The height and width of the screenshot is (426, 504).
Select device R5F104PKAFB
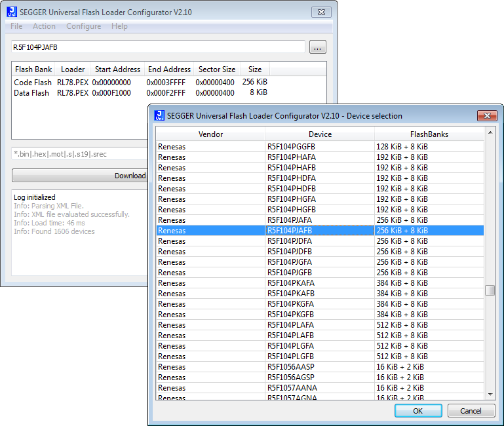(x=320, y=294)
